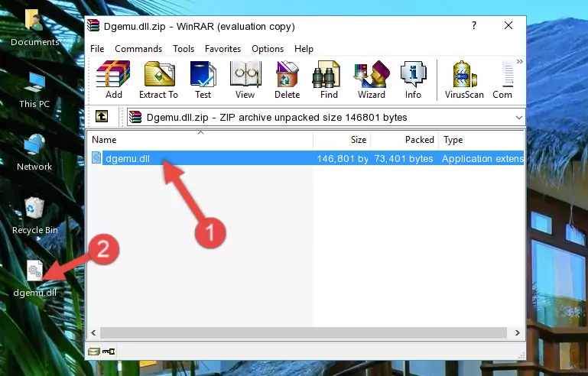Click the Application extension type cell
588x376 pixels.
click(x=482, y=158)
